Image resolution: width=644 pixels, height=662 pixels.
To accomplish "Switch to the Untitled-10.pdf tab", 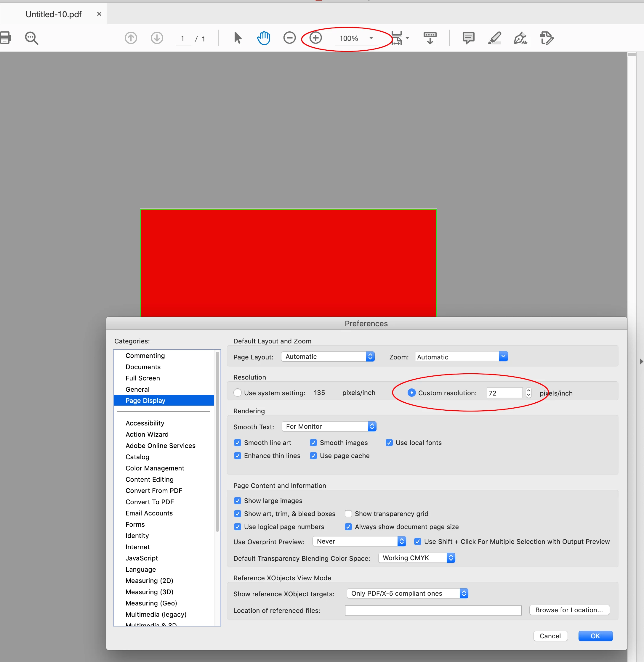I will coord(53,14).
